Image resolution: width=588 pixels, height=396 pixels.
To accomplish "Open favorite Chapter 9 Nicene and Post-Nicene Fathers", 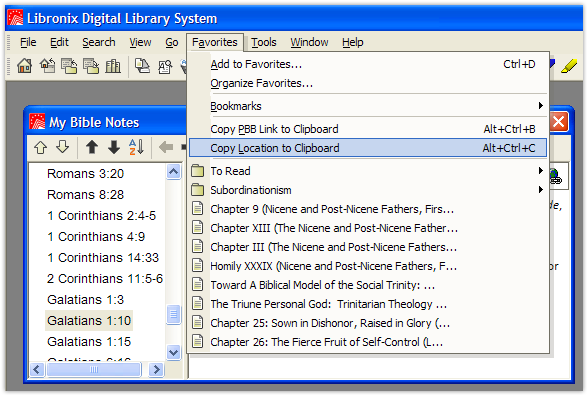I will (368, 209).
